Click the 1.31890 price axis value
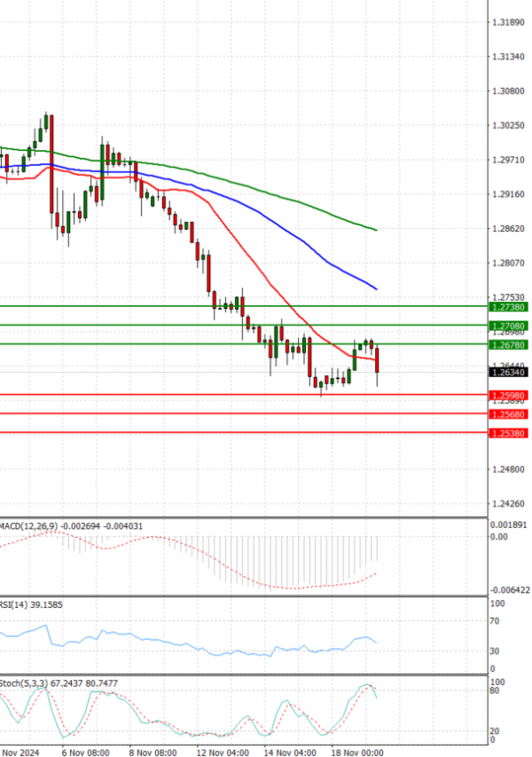The image size is (532, 757). point(508,23)
